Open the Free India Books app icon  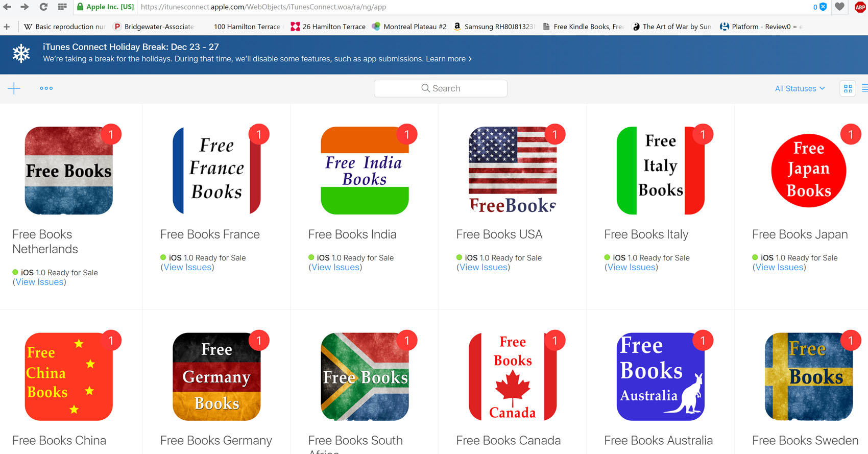pyautogui.click(x=365, y=170)
